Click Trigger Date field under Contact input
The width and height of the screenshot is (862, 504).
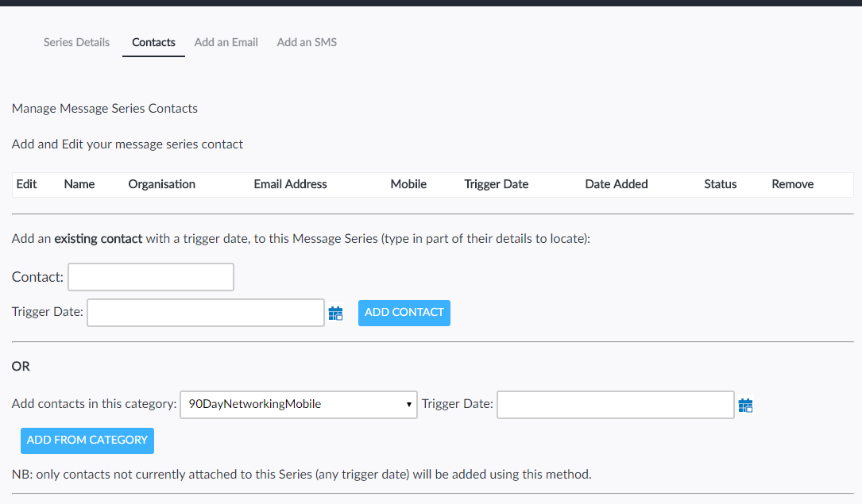point(205,313)
